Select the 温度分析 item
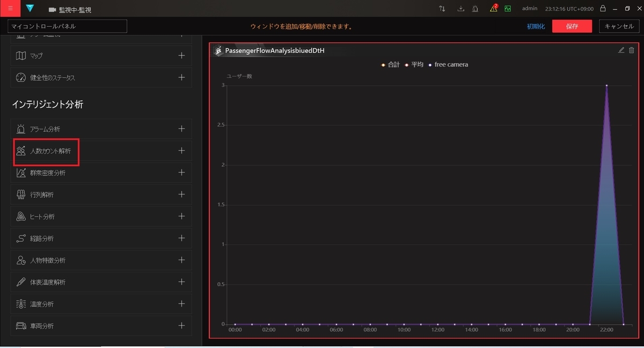 pos(101,304)
